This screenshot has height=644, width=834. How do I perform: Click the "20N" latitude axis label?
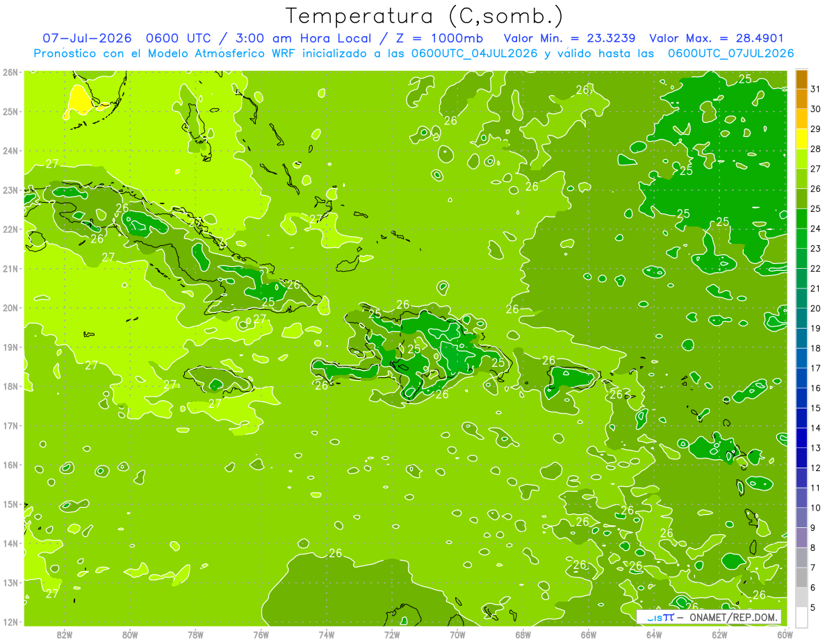(x=10, y=308)
